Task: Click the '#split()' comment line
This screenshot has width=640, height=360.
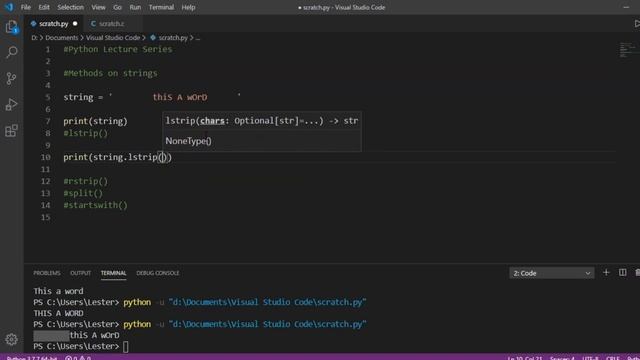Action: pyautogui.click(x=83, y=193)
